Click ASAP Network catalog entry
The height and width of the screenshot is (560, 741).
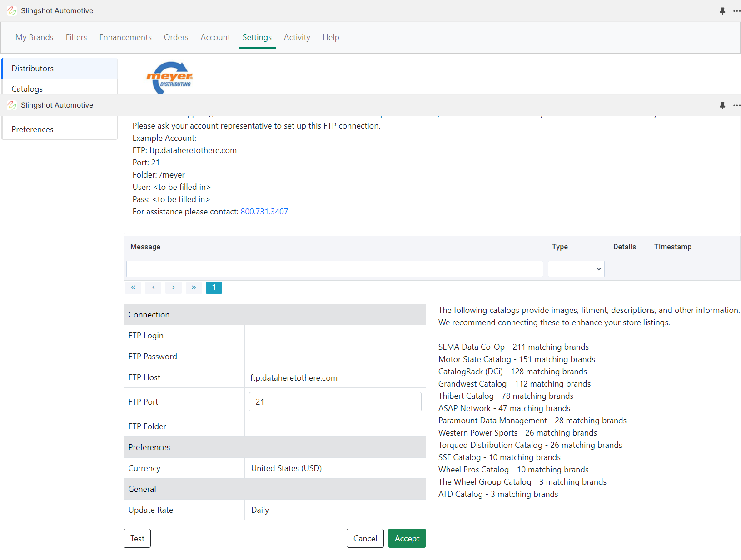[504, 408]
